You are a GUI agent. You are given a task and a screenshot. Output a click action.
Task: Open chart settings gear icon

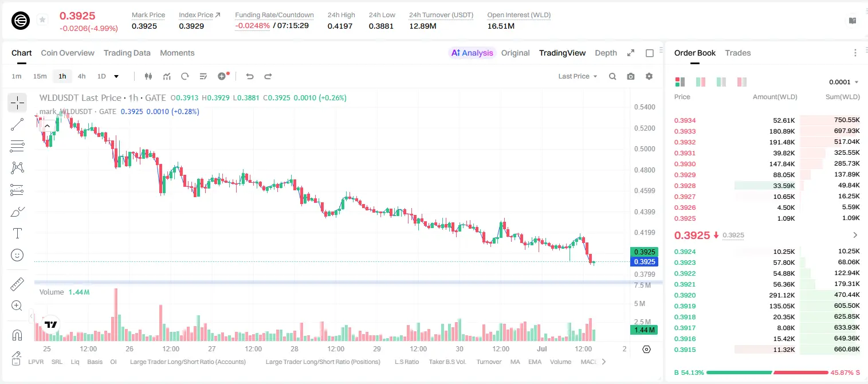pos(649,76)
